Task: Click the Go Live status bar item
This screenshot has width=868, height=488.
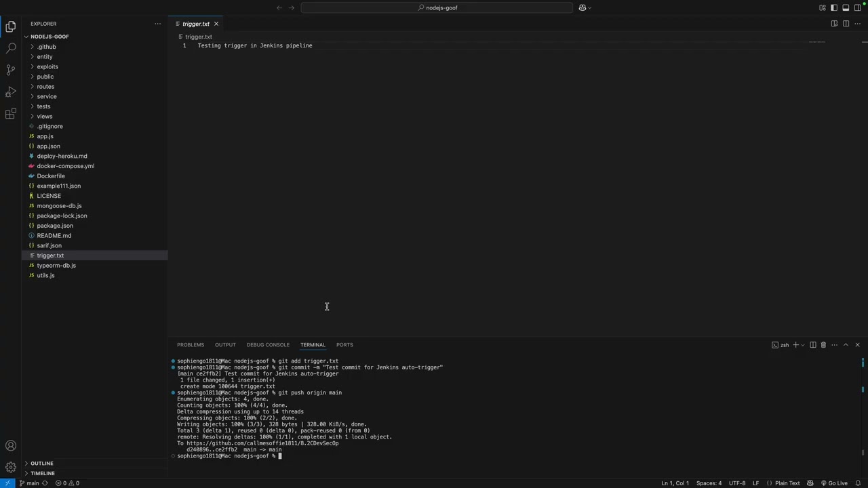Action: tap(834, 483)
